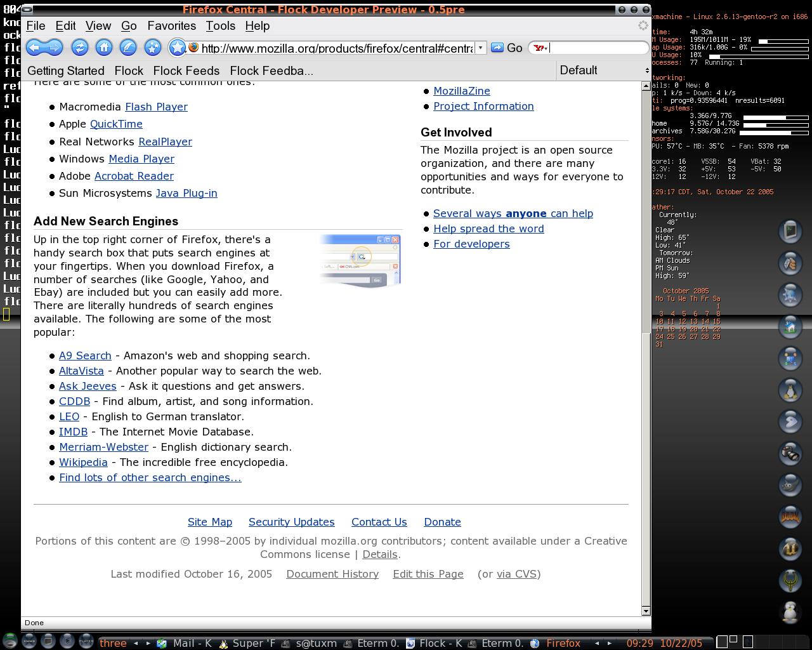Open the Java Plug-in link
Image resolution: width=812 pixels, height=650 pixels.
pos(187,193)
